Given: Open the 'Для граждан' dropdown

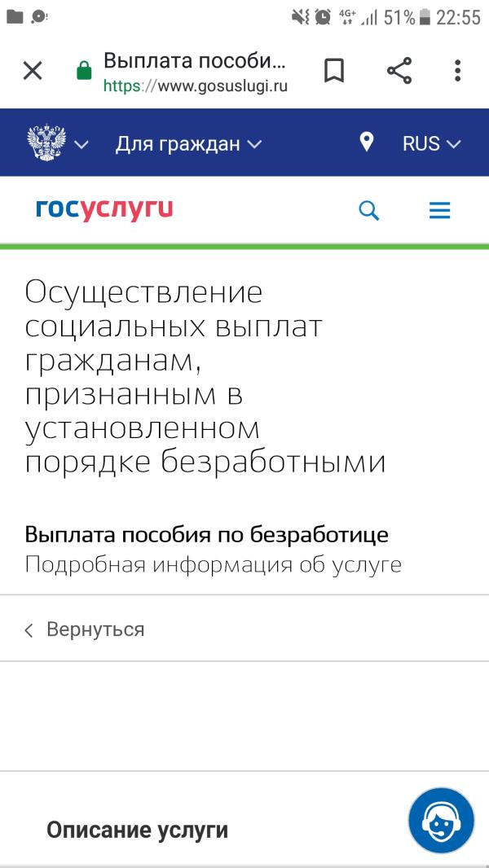Looking at the screenshot, I should tap(188, 144).
